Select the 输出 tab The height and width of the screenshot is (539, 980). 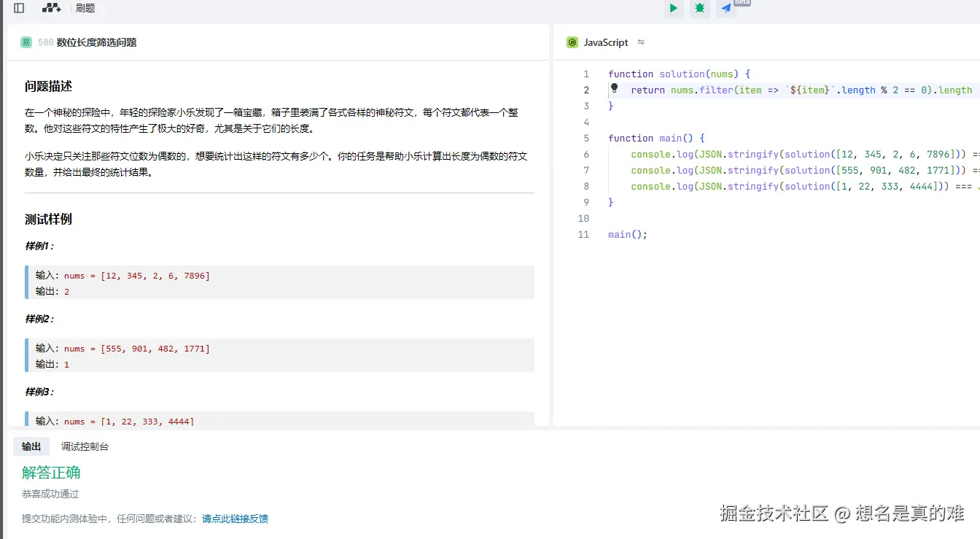point(31,446)
